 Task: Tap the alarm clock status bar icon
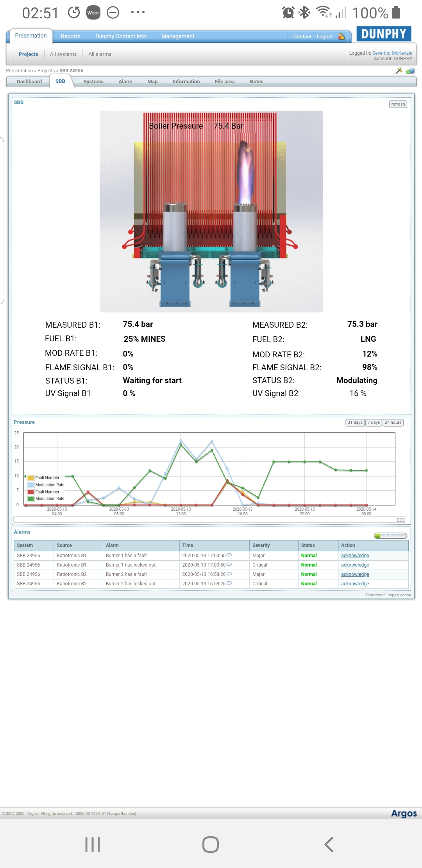pos(288,13)
